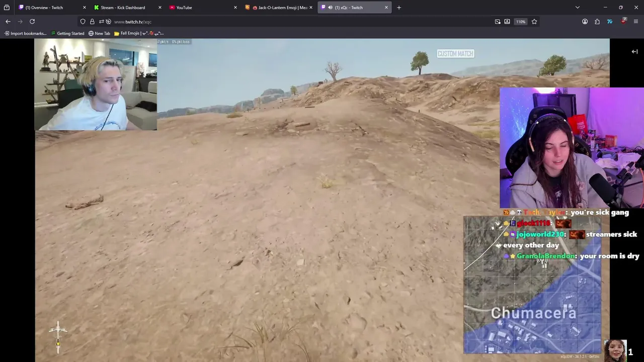Click the install site as app icon
The width and height of the screenshot is (644, 362).
click(x=507, y=22)
